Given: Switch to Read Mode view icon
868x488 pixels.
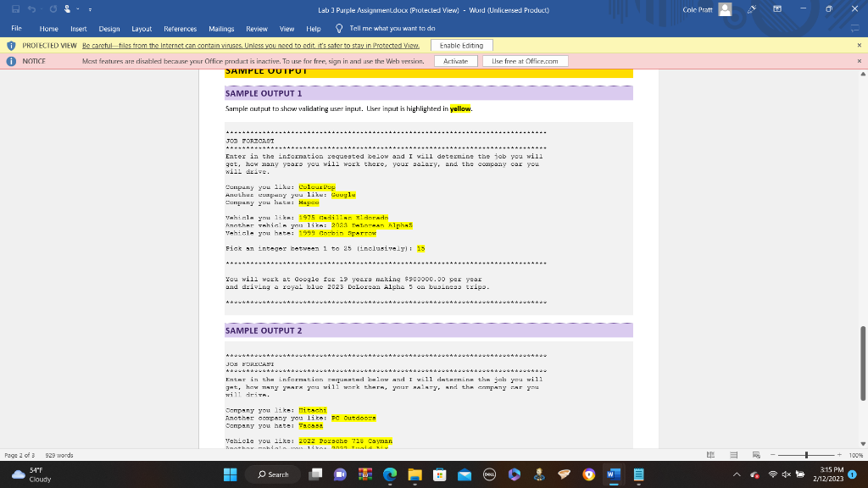Looking at the screenshot, I should click(711, 455).
